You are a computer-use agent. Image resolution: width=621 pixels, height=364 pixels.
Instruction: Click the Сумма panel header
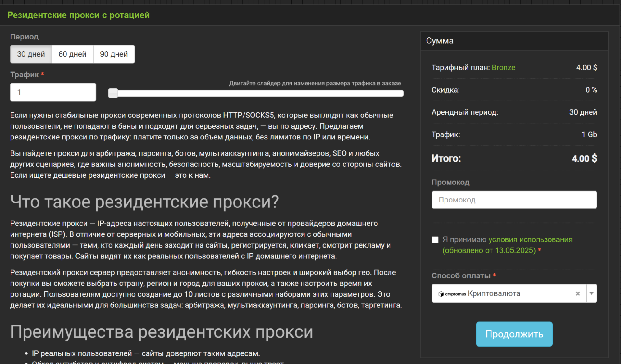[x=440, y=41]
